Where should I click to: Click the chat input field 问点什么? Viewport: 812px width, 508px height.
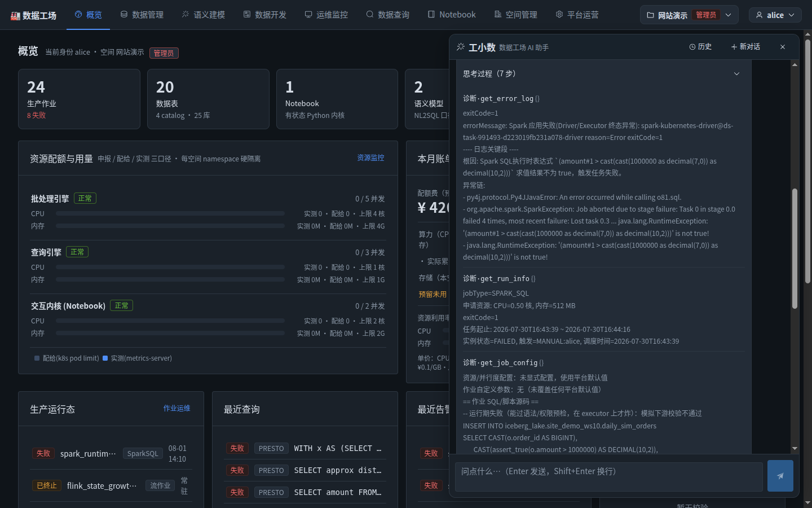[609, 477]
